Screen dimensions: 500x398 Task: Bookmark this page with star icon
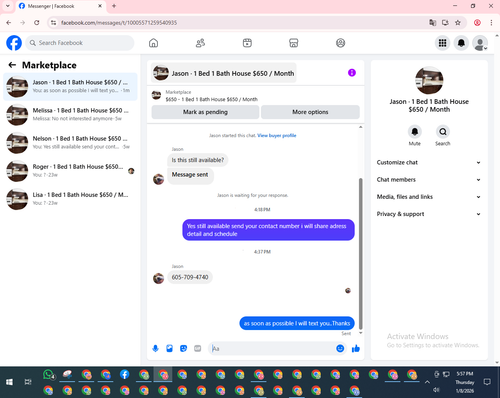458,23
